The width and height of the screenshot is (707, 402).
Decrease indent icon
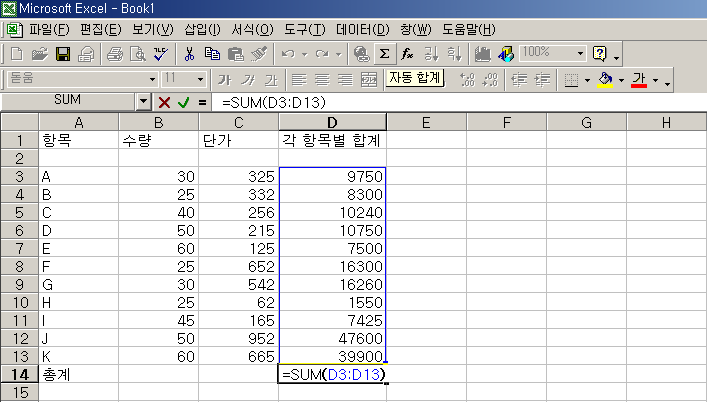[x=519, y=80]
